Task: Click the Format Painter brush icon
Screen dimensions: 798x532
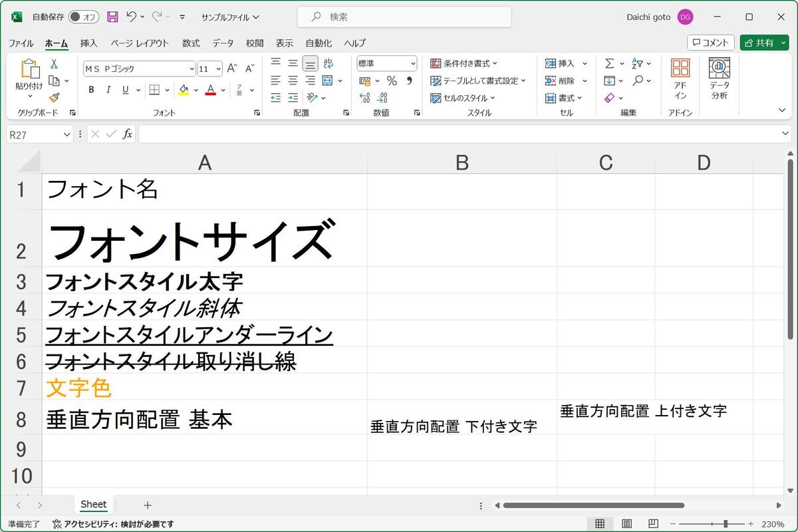Action: [x=54, y=98]
